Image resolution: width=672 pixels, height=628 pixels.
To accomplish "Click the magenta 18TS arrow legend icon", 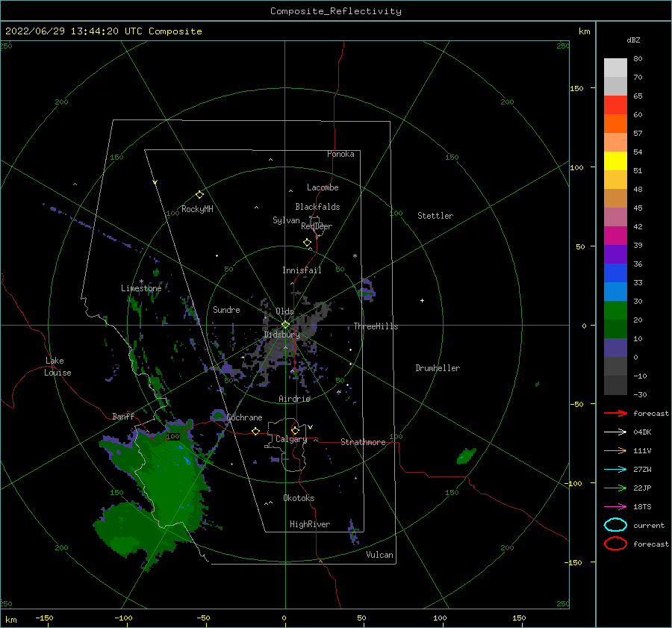I will (615, 507).
